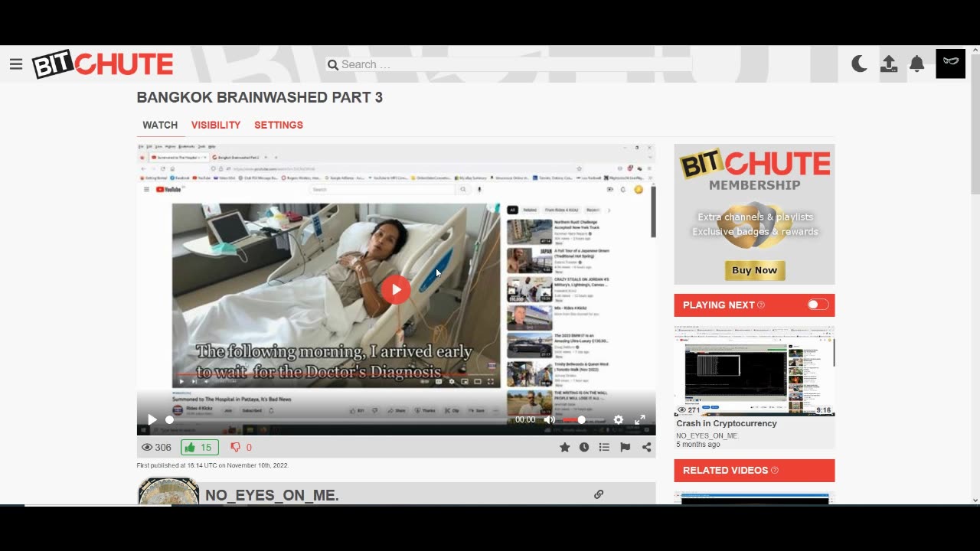Click Buy Now membership button

tap(755, 270)
